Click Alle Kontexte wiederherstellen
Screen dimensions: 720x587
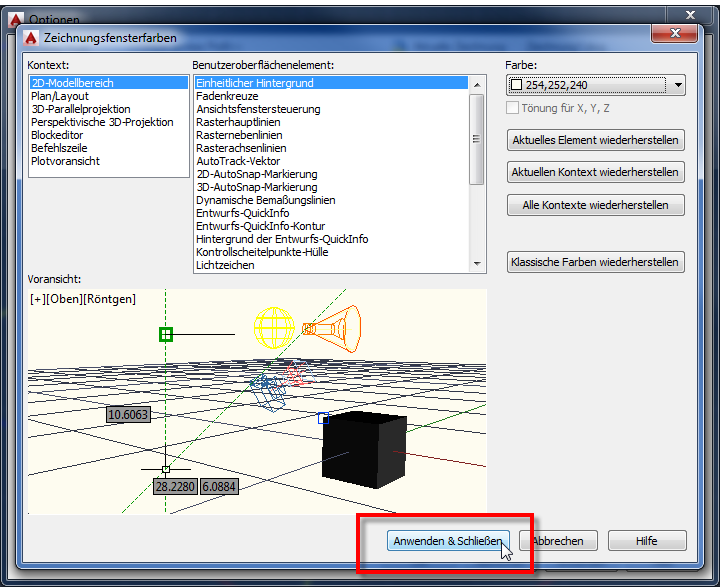(595, 205)
